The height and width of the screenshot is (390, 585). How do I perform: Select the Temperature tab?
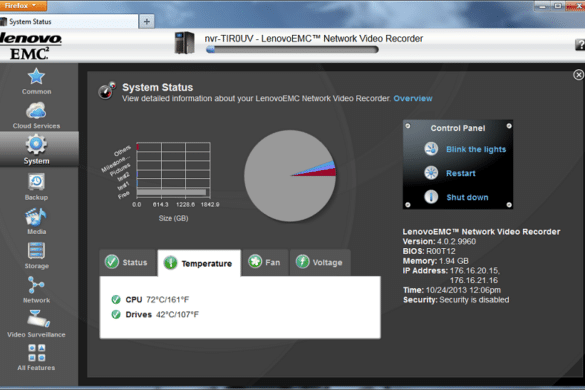click(199, 263)
